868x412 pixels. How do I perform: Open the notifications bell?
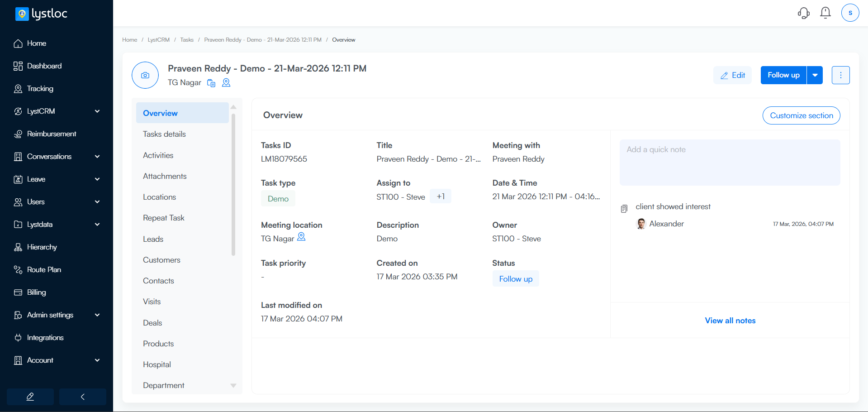click(825, 13)
